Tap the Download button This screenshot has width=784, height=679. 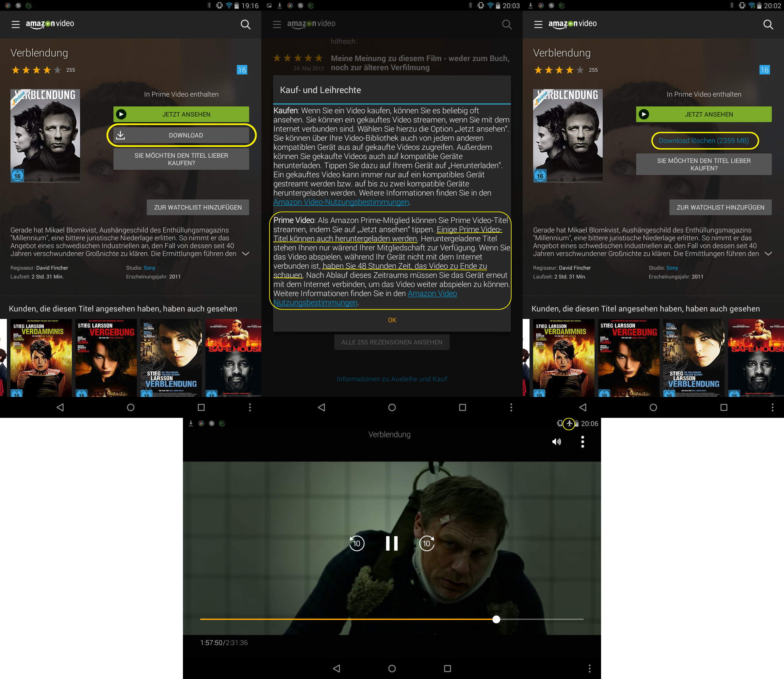click(181, 135)
